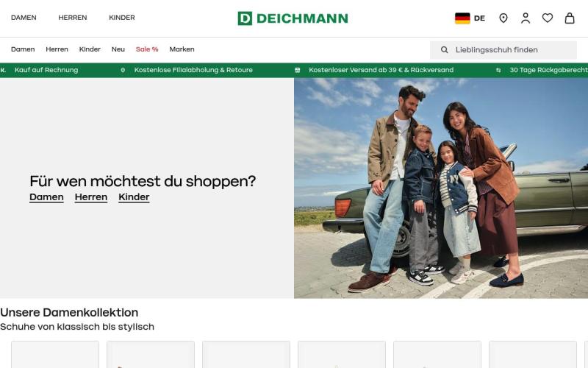Select the DAMEN top navigation item
The width and height of the screenshot is (588, 368).
[x=24, y=18]
